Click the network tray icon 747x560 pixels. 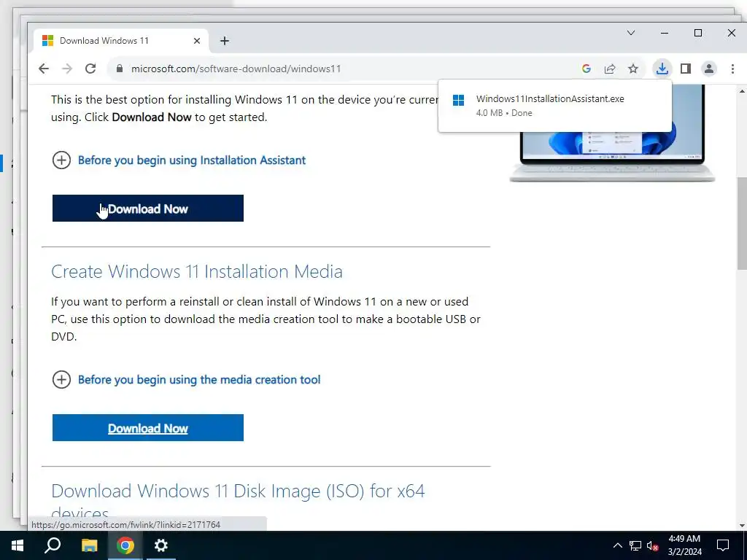[635, 545]
